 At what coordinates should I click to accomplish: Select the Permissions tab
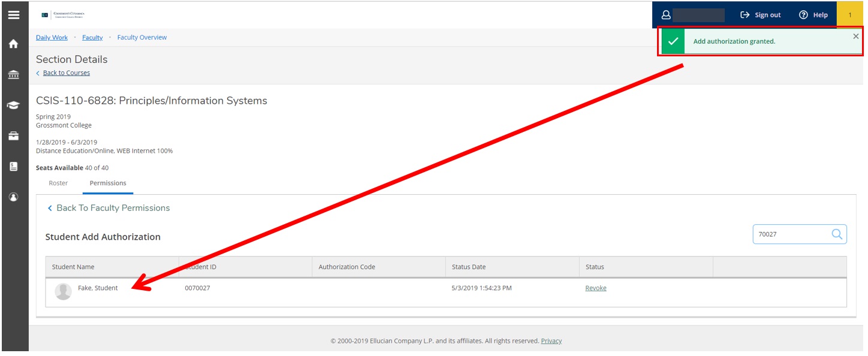pos(108,183)
